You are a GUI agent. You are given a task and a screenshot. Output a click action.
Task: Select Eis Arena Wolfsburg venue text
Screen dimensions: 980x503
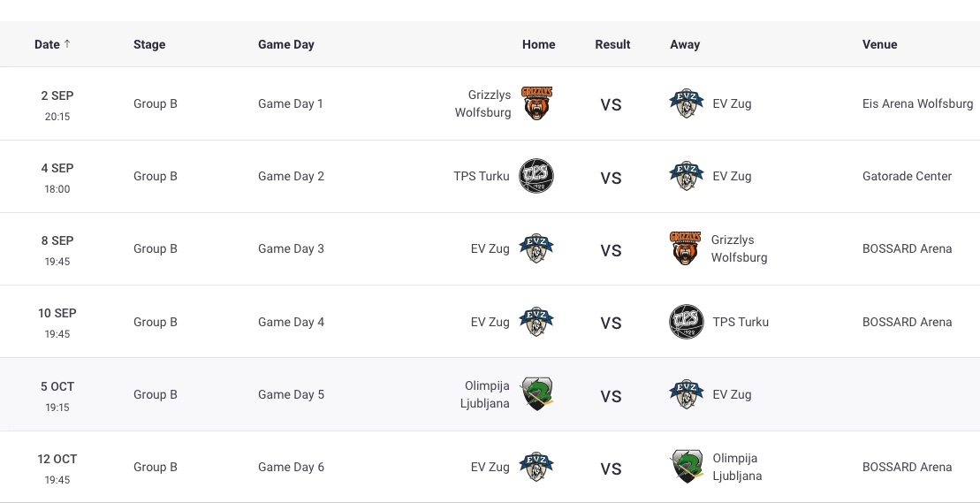click(917, 103)
